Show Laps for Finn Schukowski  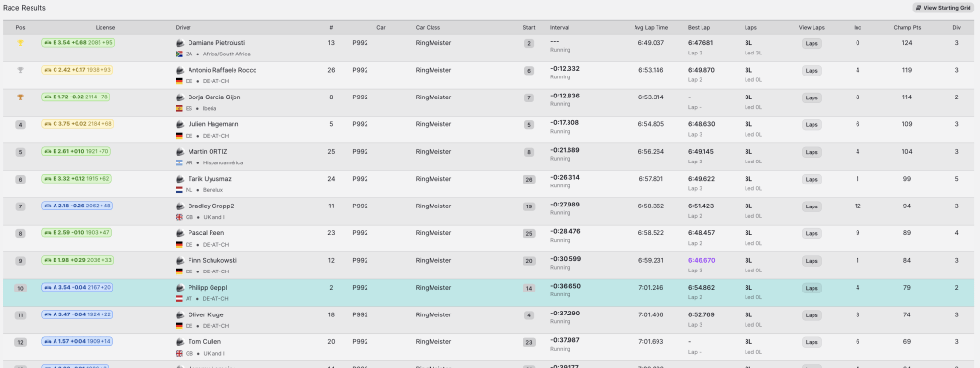(812, 261)
